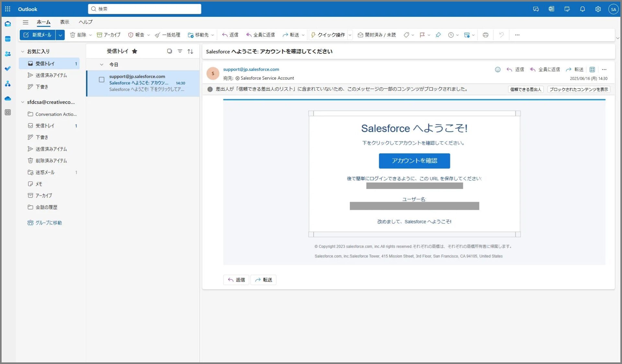The height and width of the screenshot is (364, 622).
Task: Click the 全員に返信 toolbar button
Action: (260, 35)
